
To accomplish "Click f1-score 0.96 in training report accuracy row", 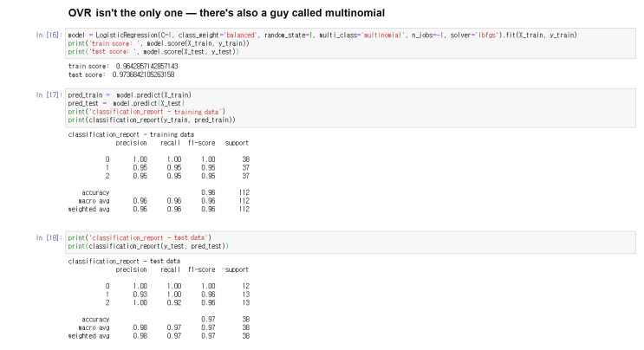I will coord(208,193).
